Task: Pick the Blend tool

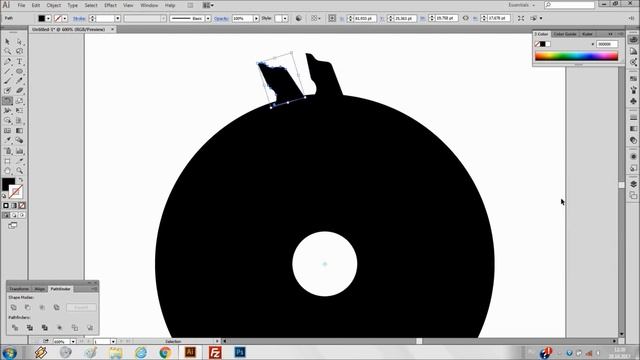Action: point(19,140)
